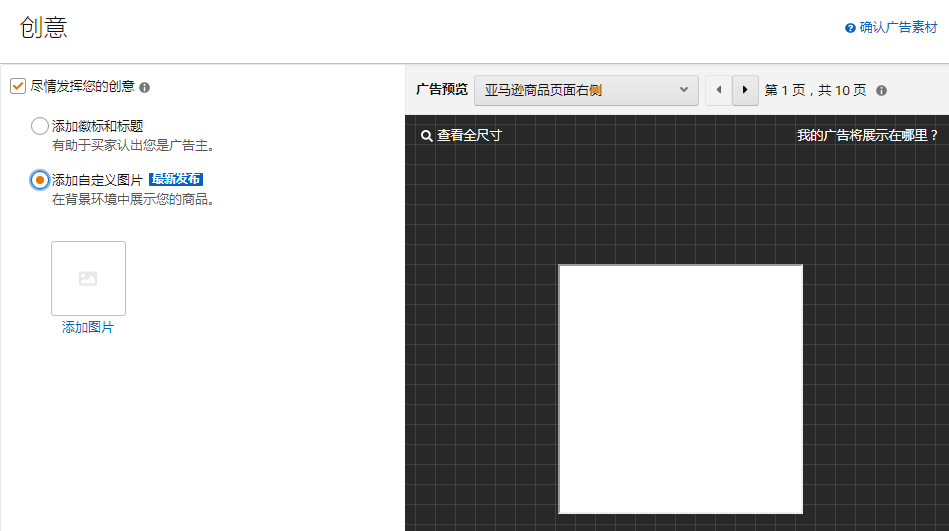This screenshot has height=531, width=949.
Task: Click the white ad preview square
Action: 680,389
